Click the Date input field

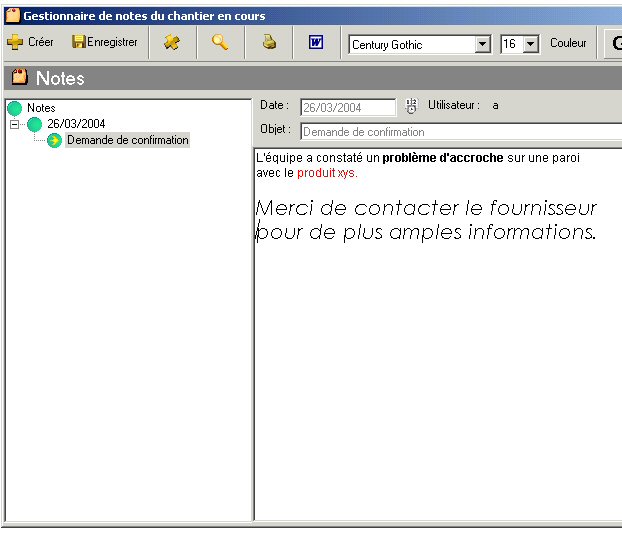[348, 108]
